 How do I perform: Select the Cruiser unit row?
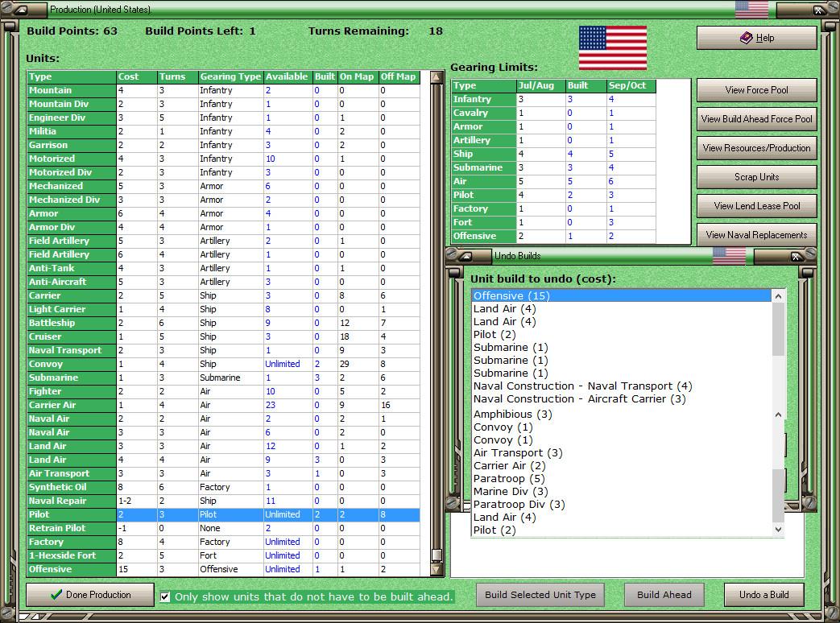pyautogui.click(x=223, y=336)
